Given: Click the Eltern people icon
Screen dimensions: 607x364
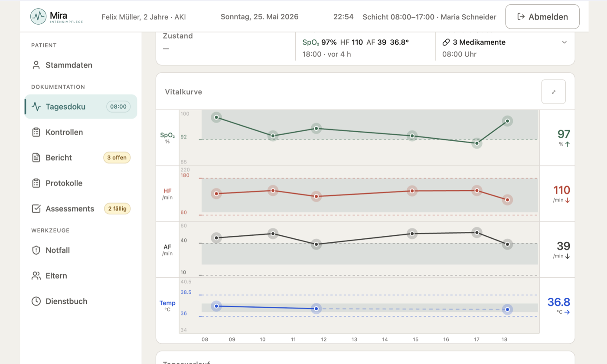Looking at the screenshot, I should click(x=36, y=276).
